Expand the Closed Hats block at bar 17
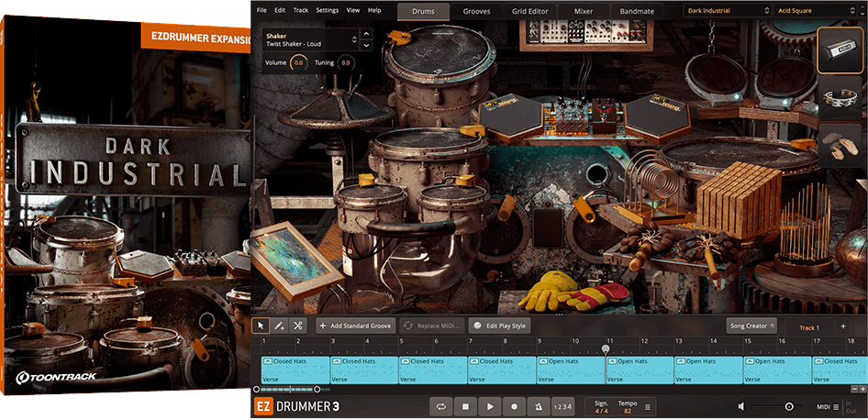 coord(818,361)
